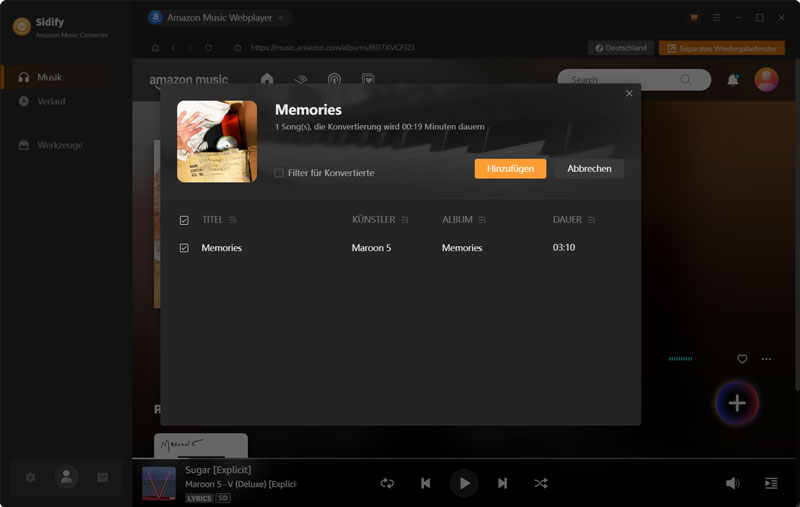Click the shopping cart icon in title bar
Image resolution: width=800 pixels, height=507 pixels.
(x=694, y=18)
